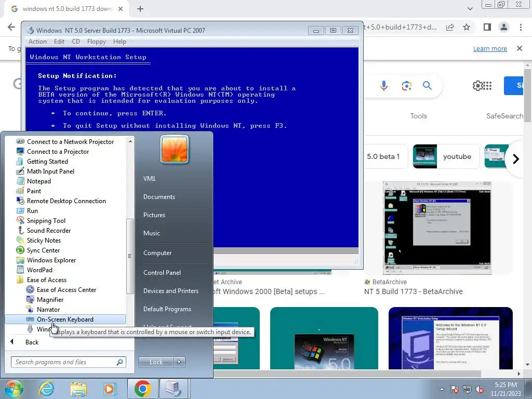Switch to Virtual PC taskbar button
Screen dimensions: 532x399
click(174, 389)
